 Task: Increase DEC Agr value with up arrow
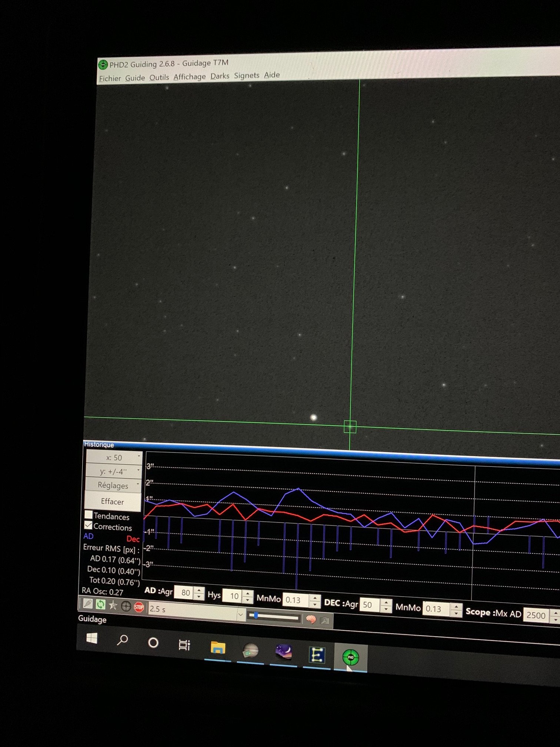(x=386, y=603)
